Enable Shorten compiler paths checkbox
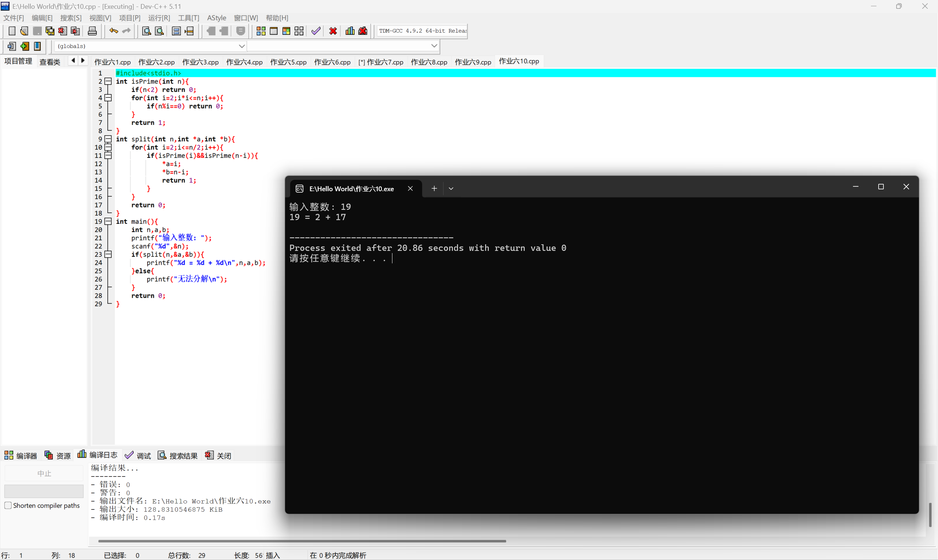The image size is (938, 560). 8,505
